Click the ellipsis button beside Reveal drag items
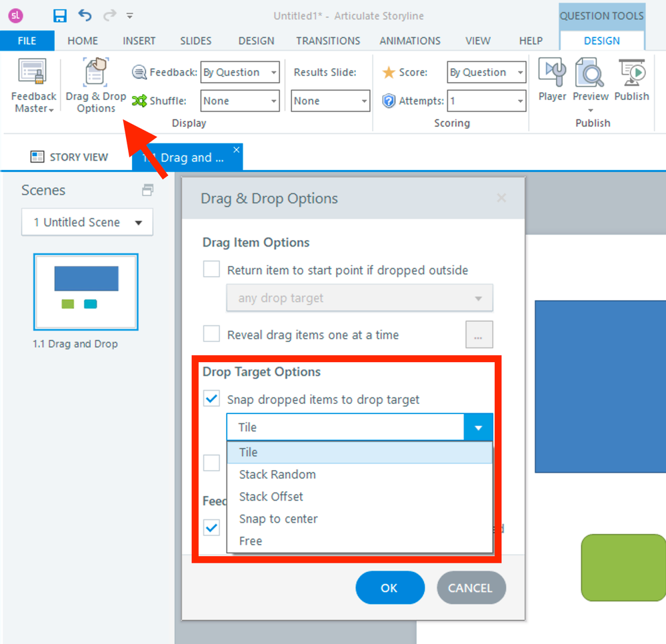This screenshot has height=644, width=666. [x=479, y=334]
